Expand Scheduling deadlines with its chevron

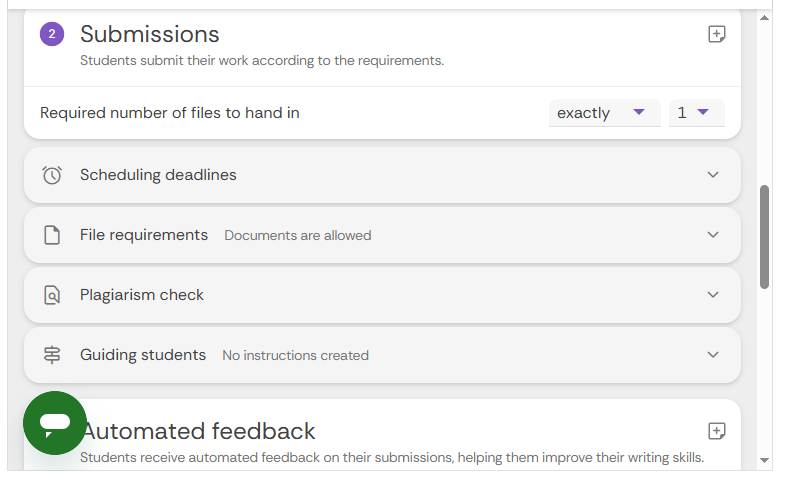(x=713, y=175)
